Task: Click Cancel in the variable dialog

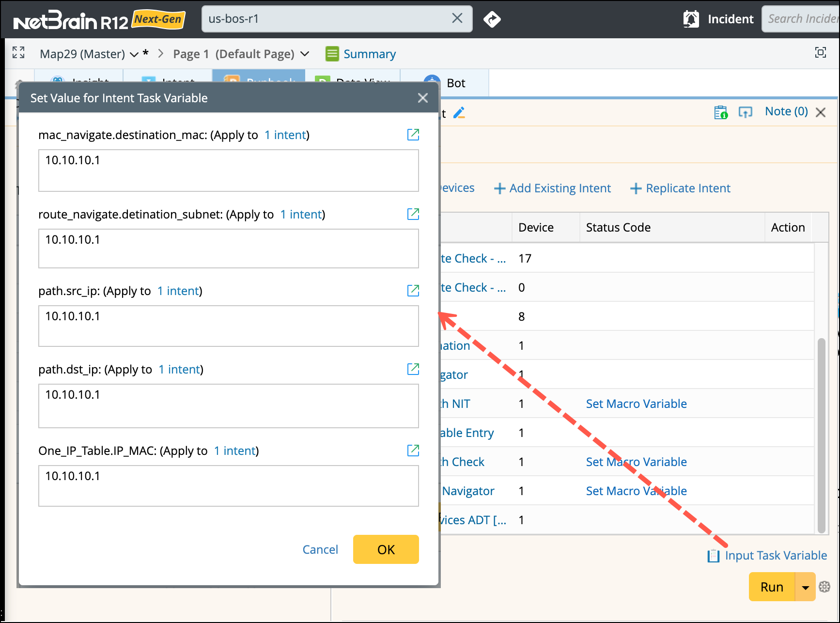Action: (x=320, y=549)
